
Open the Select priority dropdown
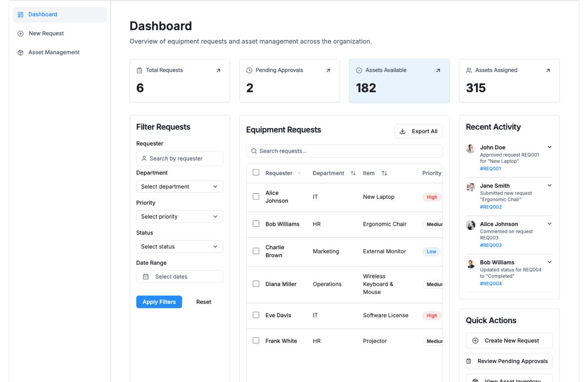(179, 217)
